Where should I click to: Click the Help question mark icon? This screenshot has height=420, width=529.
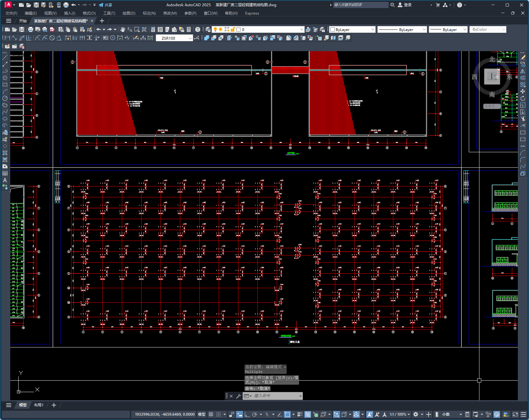coord(198,29)
